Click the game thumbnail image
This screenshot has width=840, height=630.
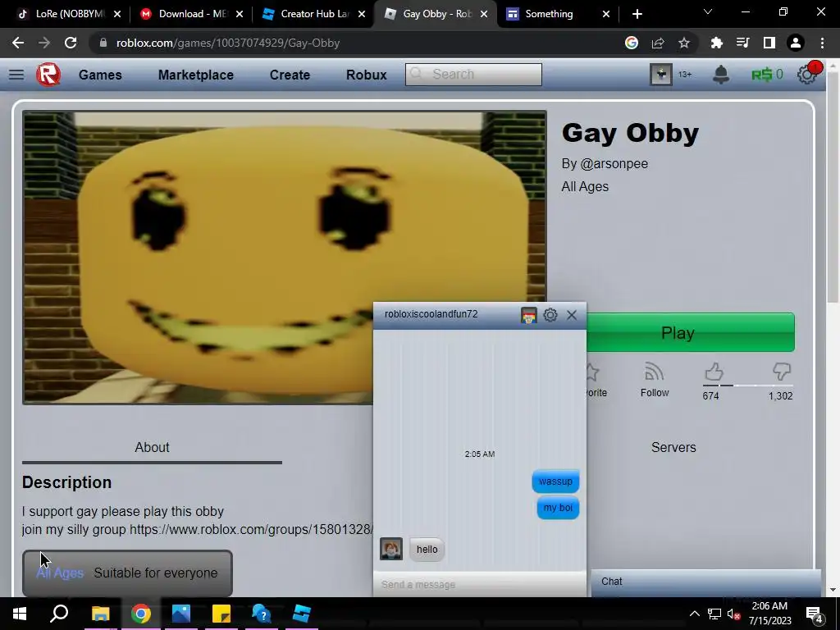pyautogui.click(x=285, y=258)
